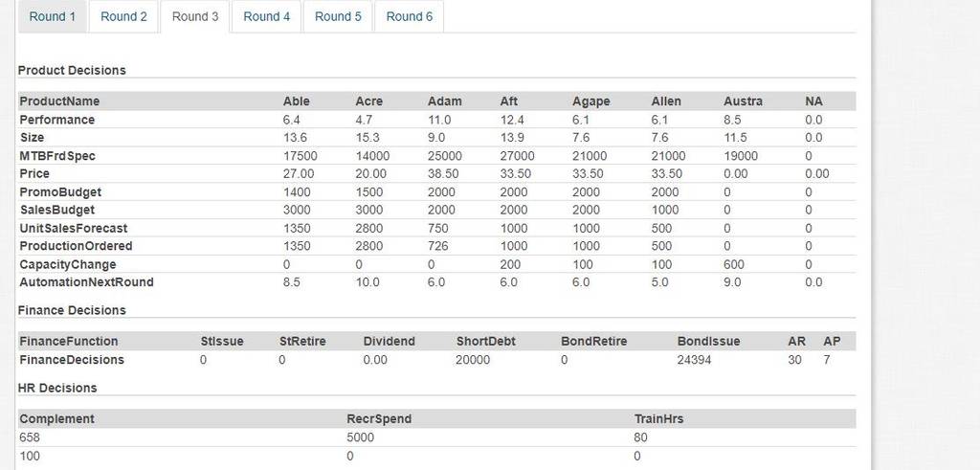
Task: Click the HR Decisions section heading
Action: [57, 388]
